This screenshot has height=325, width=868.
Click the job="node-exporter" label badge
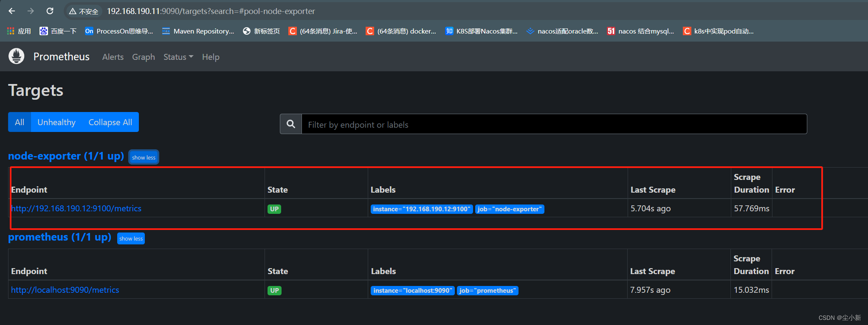(510, 209)
